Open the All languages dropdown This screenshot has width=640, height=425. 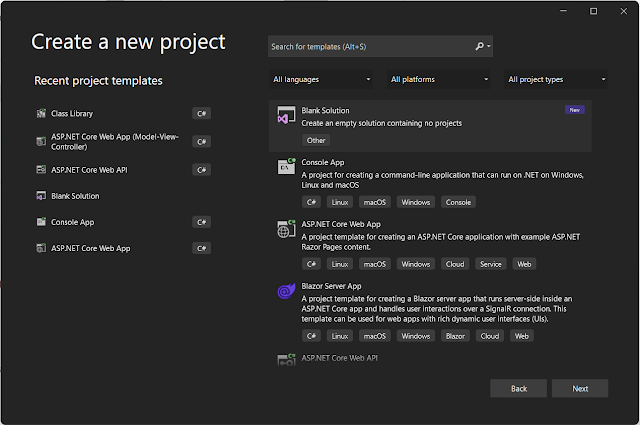click(321, 79)
